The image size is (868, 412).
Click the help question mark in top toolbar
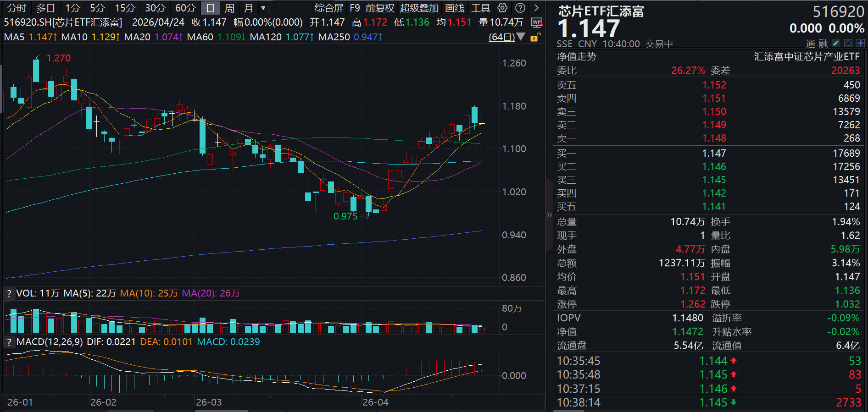(520, 8)
